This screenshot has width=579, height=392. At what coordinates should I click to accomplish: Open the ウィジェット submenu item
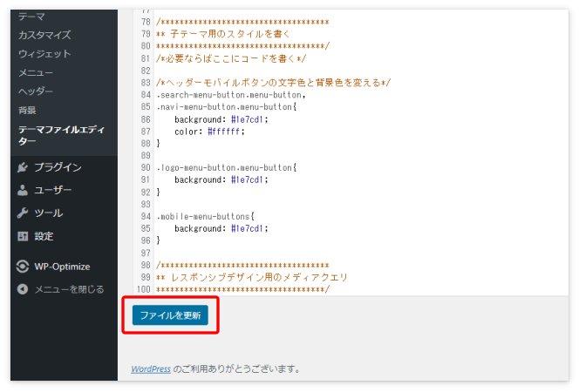point(44,54)
